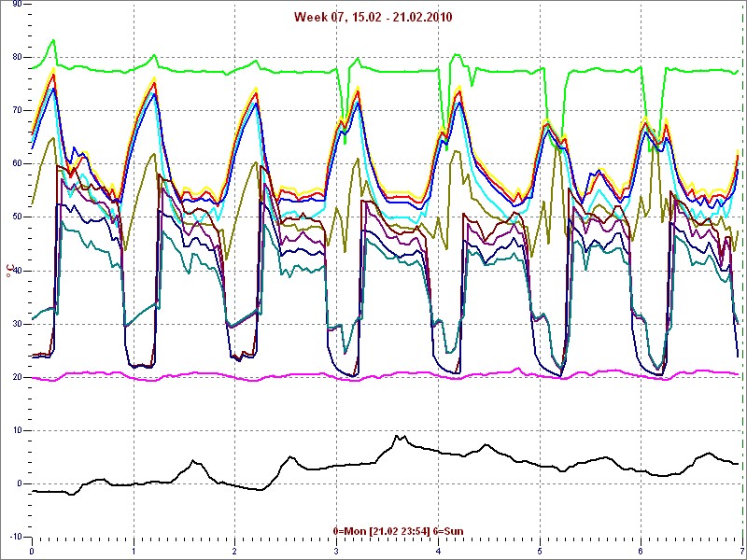Pick day 5 label on the day axis
This screenshot has width=747, height=560.
540,551
